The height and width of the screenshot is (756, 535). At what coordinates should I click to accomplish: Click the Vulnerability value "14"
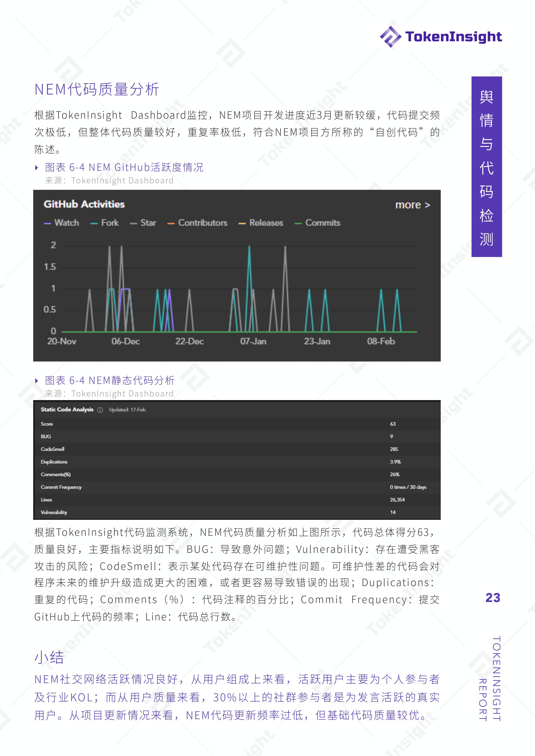click(393, 512)
